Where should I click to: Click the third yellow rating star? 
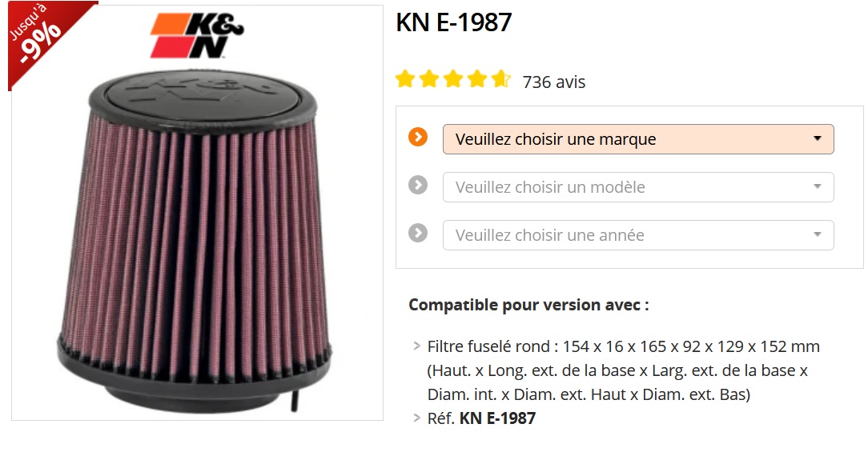click(453, 79)
